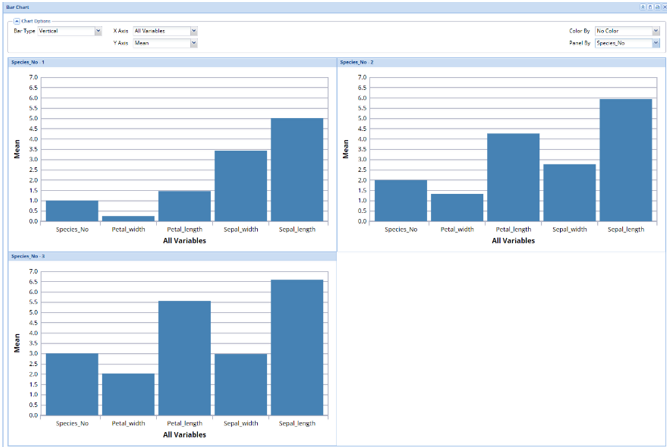Open the X Axis variable dropdown
Viewport: 667px width, 447px height.
pos(193,31)
